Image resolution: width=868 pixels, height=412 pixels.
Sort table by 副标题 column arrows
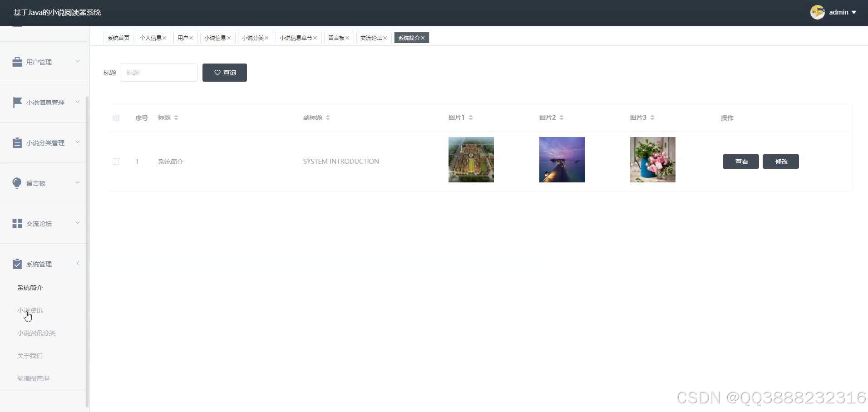click(328, 118)
